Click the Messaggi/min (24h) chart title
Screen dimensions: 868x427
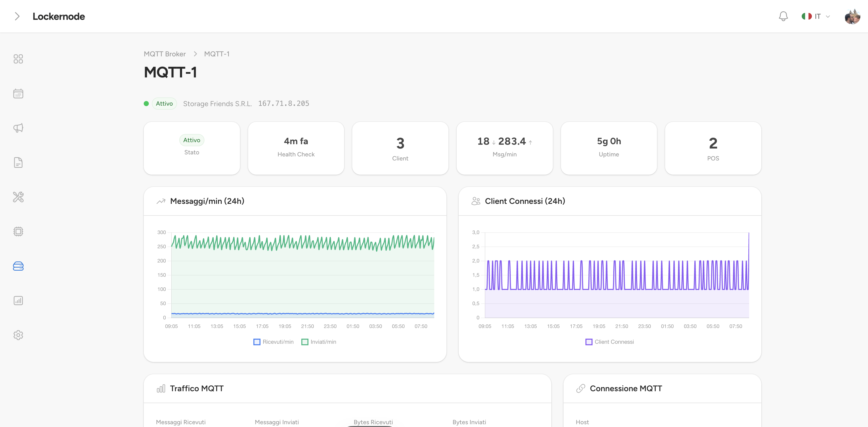(x=207, y=201)
